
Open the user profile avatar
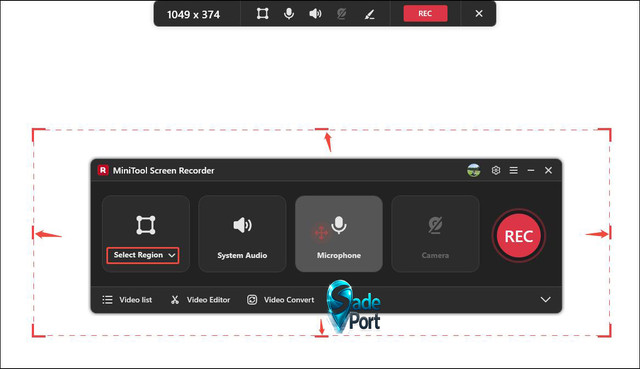(x=474, y=170)
